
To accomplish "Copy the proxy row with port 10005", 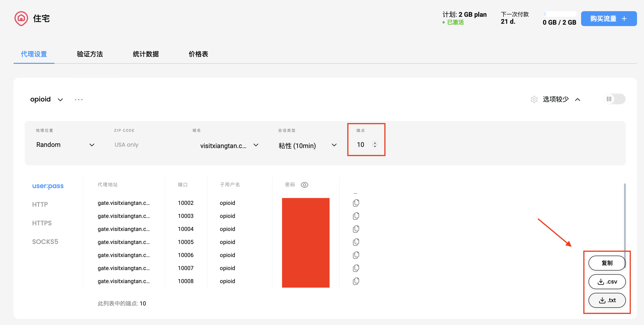I will (x=356, y=242).
